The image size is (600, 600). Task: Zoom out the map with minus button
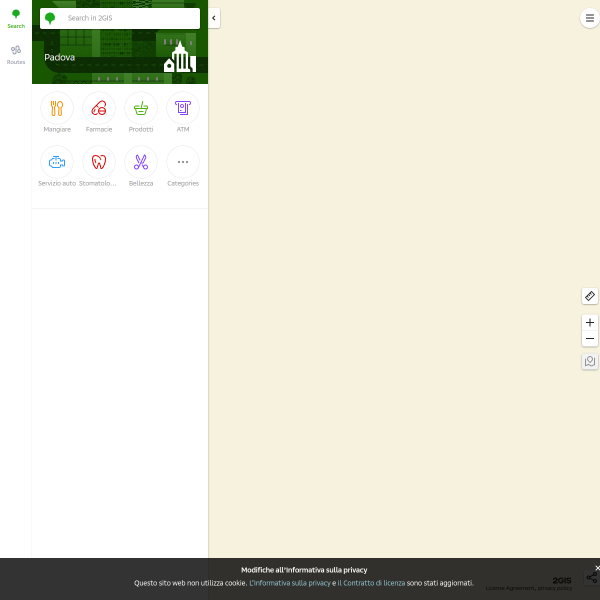click(590, 339)
